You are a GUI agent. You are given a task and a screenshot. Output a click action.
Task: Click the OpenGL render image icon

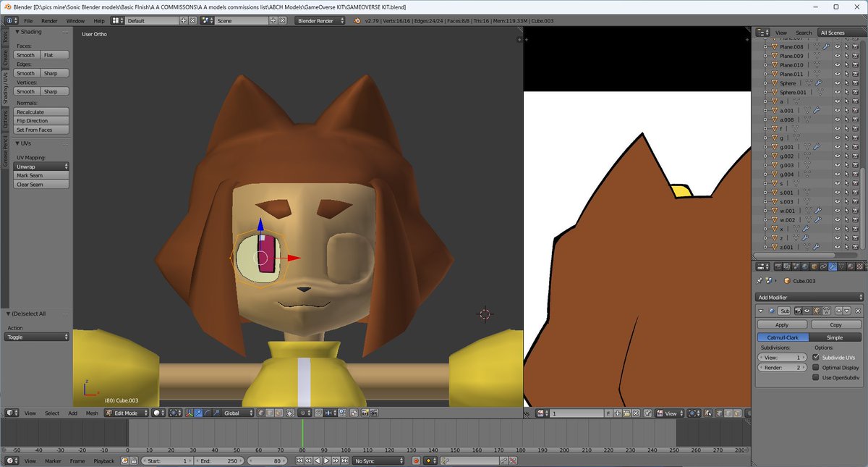tap(365, 413)
